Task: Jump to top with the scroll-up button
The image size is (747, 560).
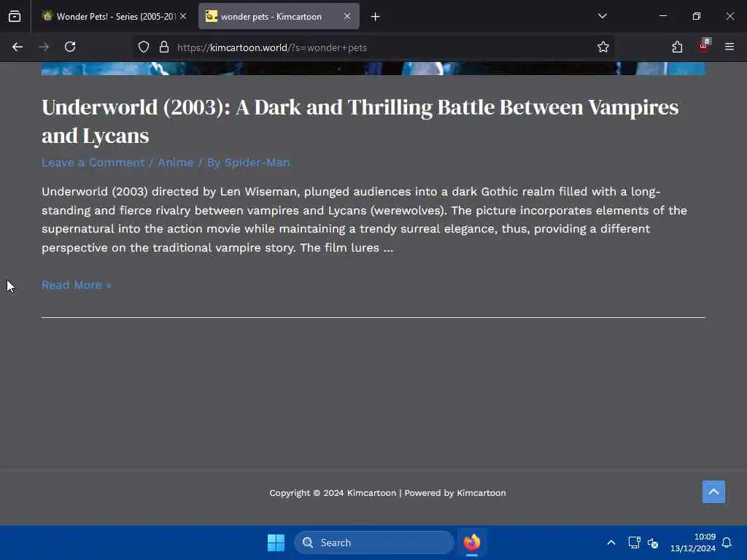Action: coord(713,492)
